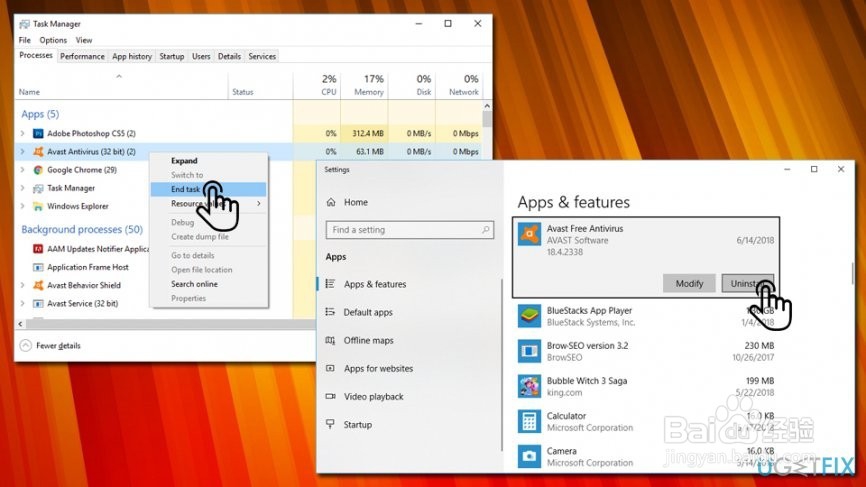This screenshot has width=866, height=487.
Task: Open the File menu in Task Manager
Action: pyautogui.click(x=25, y=40)
